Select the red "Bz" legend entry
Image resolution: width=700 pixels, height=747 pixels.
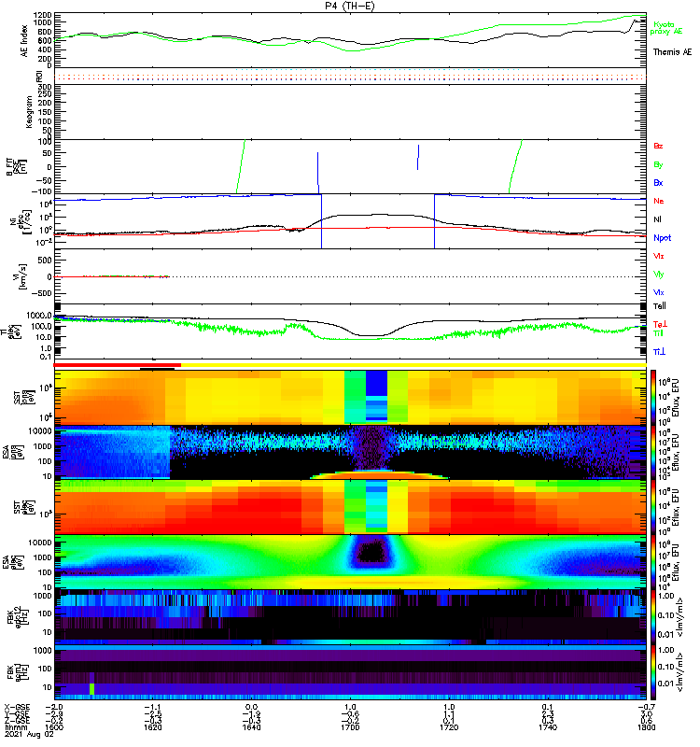pos(658,146)
